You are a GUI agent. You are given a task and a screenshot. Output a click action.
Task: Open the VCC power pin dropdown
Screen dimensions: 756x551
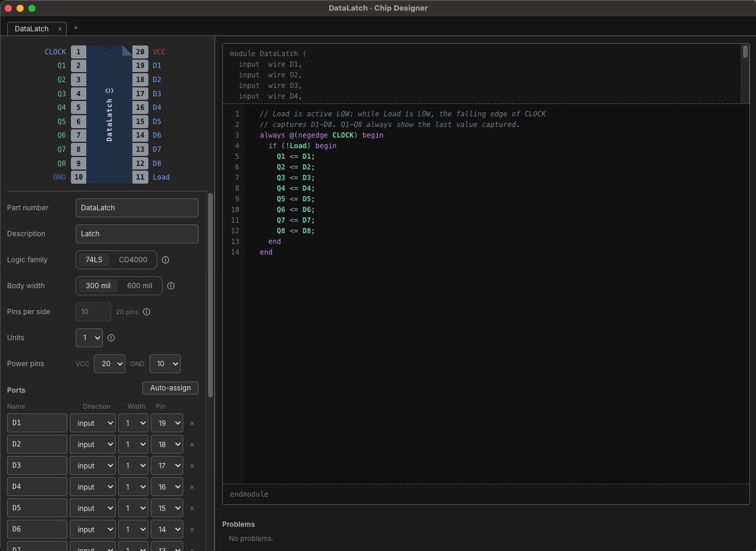[x=109, y=364]
